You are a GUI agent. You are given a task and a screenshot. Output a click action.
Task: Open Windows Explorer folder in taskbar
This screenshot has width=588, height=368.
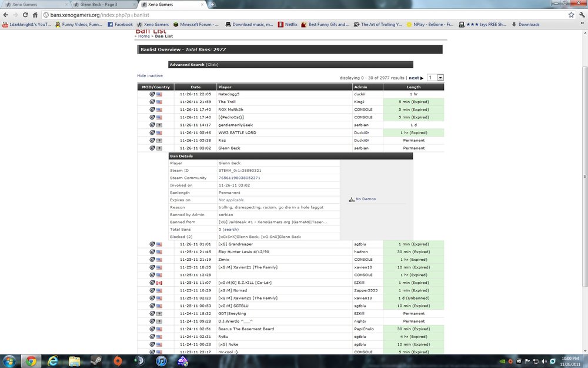coord(75,362)
